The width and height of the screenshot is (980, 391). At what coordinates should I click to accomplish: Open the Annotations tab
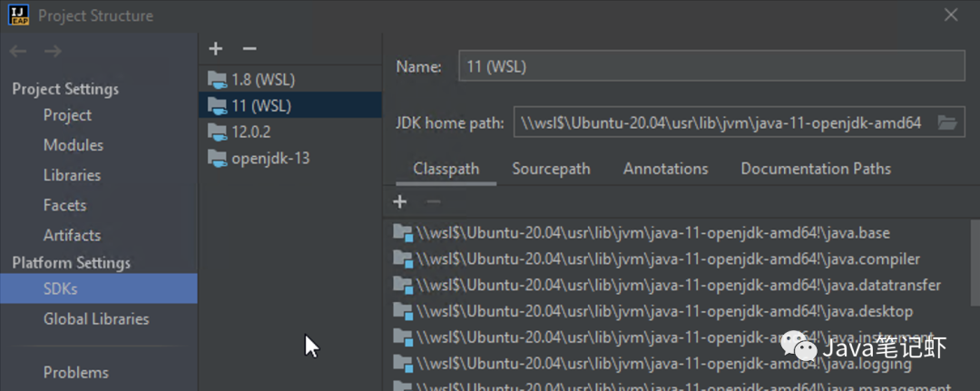point(666,169)
